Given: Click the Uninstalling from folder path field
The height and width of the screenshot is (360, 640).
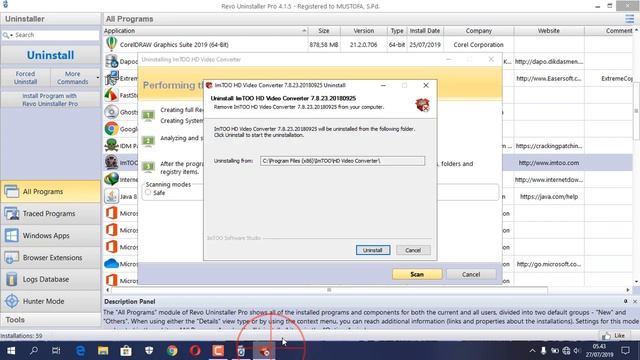Looking at the screenshot, I should point(342,161).
